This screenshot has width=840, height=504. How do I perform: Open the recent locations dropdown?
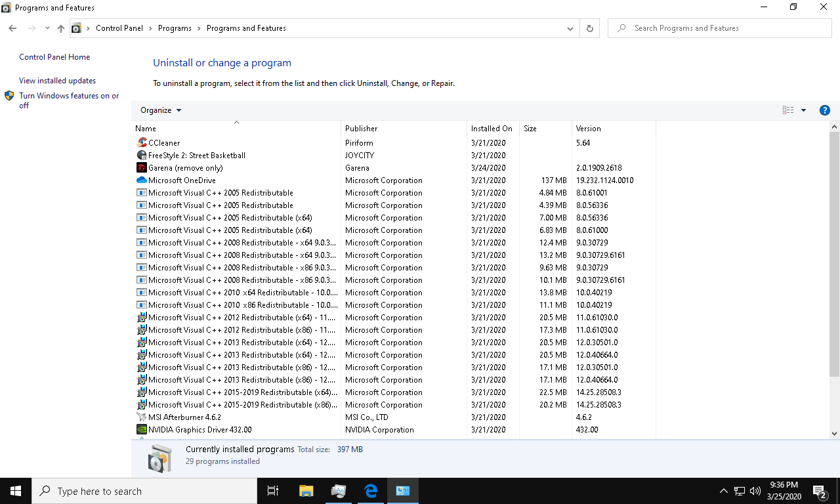tap(47, 28)
